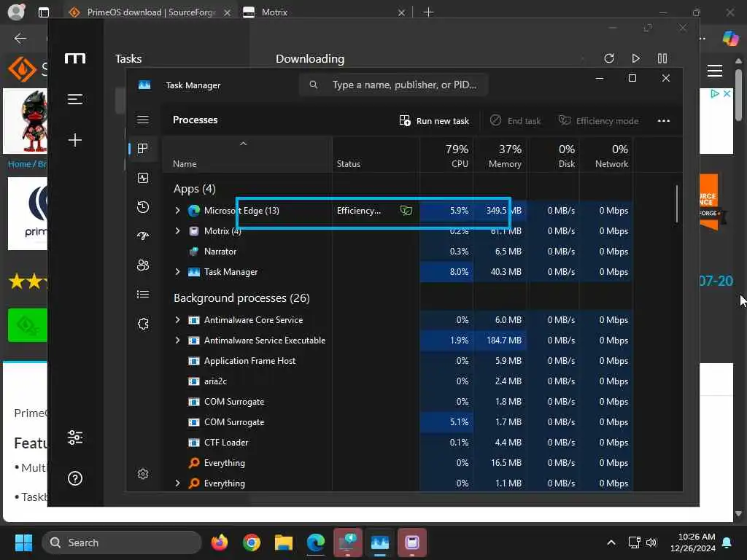Click the Microsoft Edge efficiency leaf icon
This screenshot has height=560, width=747.
point(406,211)
